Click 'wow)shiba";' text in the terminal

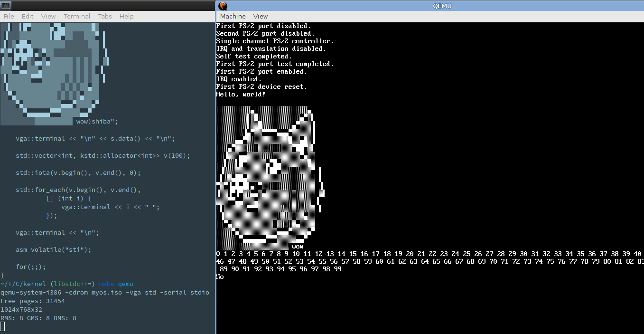pyautogui.click(x=97, y=121)
